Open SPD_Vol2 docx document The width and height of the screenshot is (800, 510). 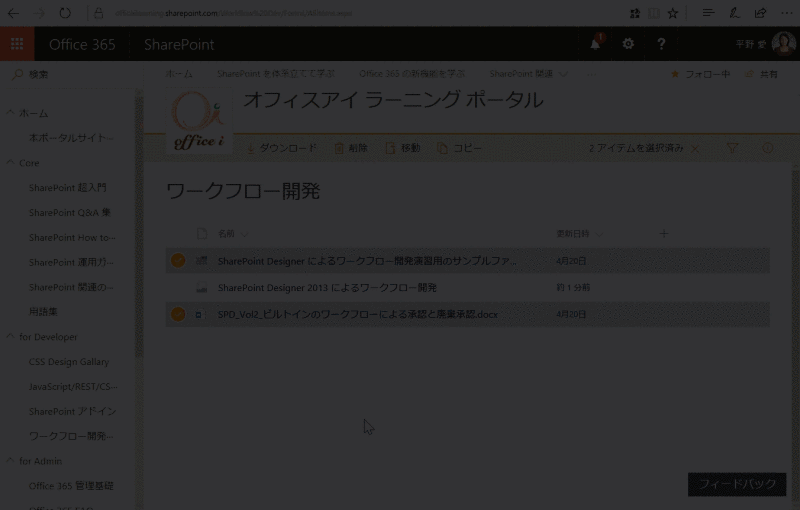point(358,315)
